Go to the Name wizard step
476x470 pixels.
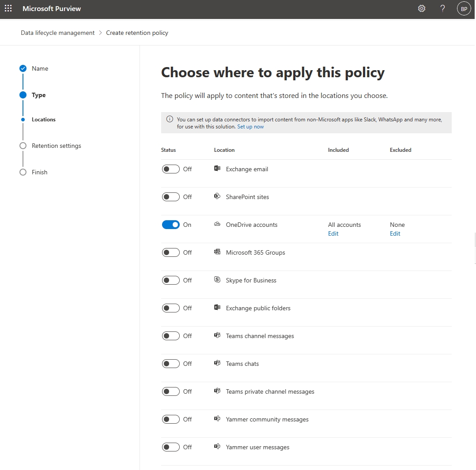pyautogui.click(x=40, y=68)
